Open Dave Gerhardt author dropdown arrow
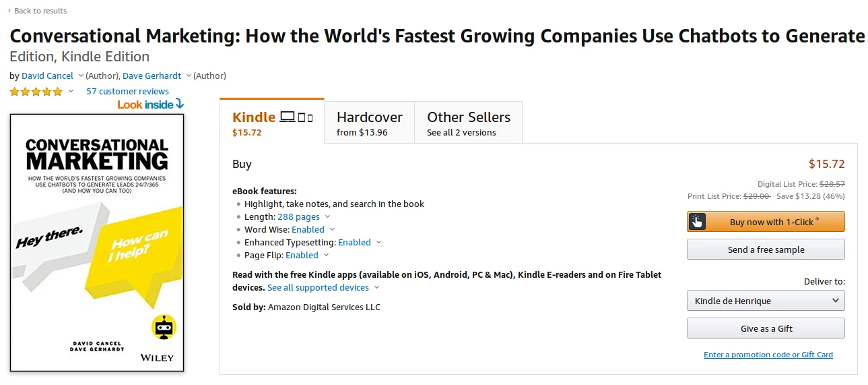868x385 pixels. coord(189,76)
